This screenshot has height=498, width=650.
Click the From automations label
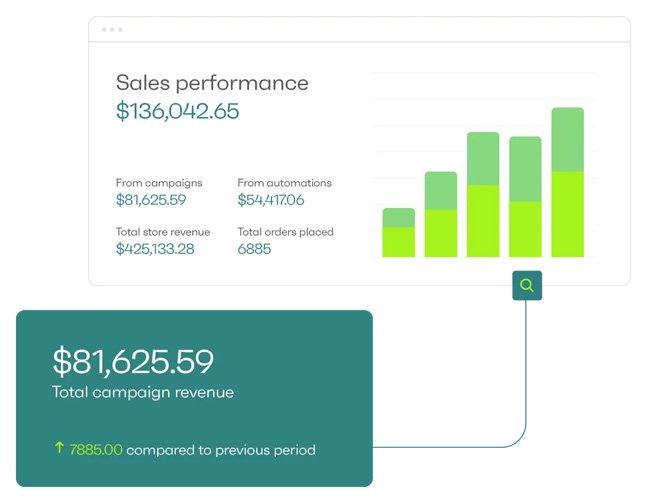point(284,183)
